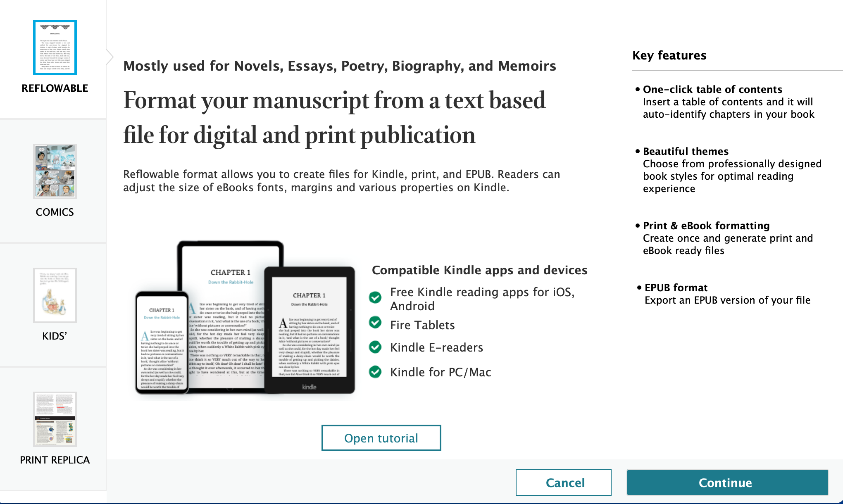The height and width of the screenshot is (504, 843).
Task: Click the green check beside Fire Tablets
Action: [375, 322]
